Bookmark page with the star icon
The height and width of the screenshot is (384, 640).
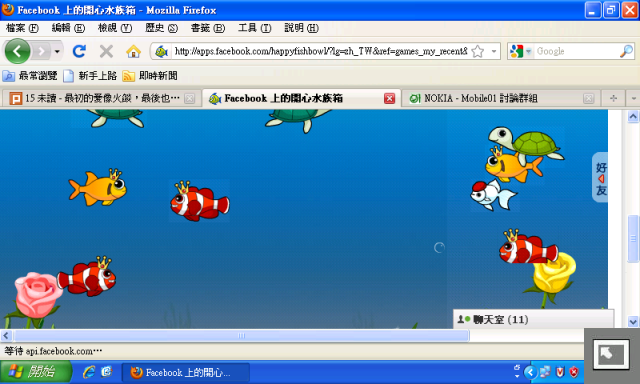click(x=478, y=51)
